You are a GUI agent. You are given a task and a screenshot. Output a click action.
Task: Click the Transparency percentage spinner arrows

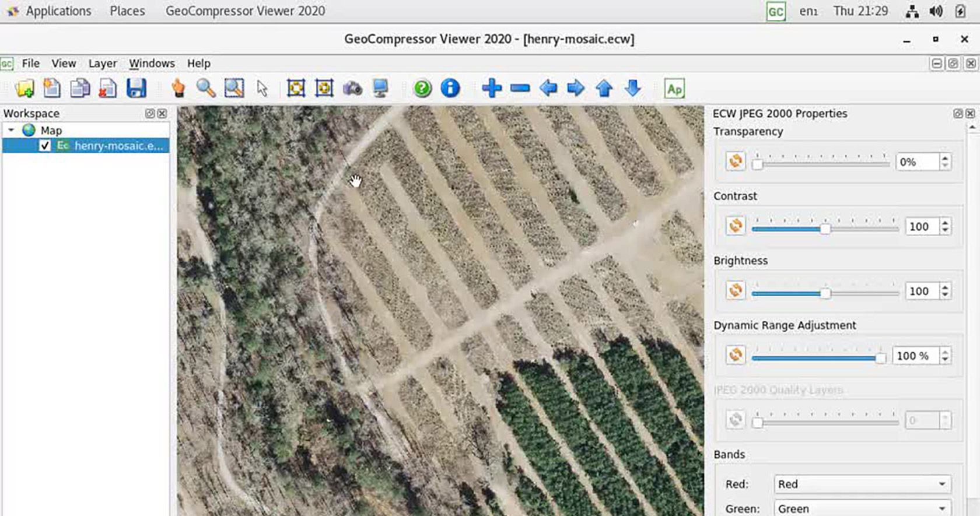click(x=945, y=162)
